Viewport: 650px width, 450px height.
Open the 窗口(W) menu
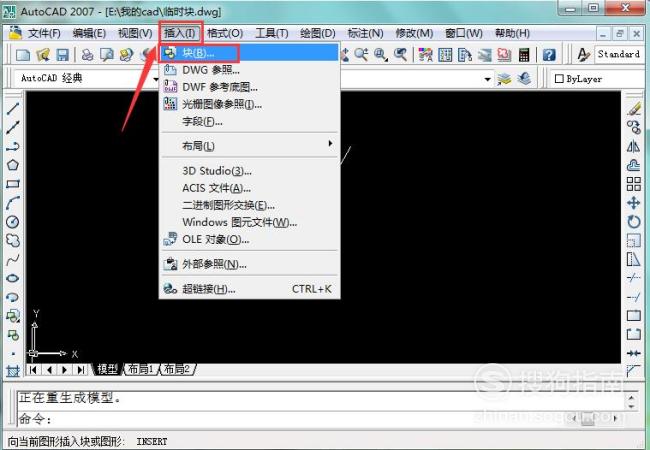click(464, 33)
